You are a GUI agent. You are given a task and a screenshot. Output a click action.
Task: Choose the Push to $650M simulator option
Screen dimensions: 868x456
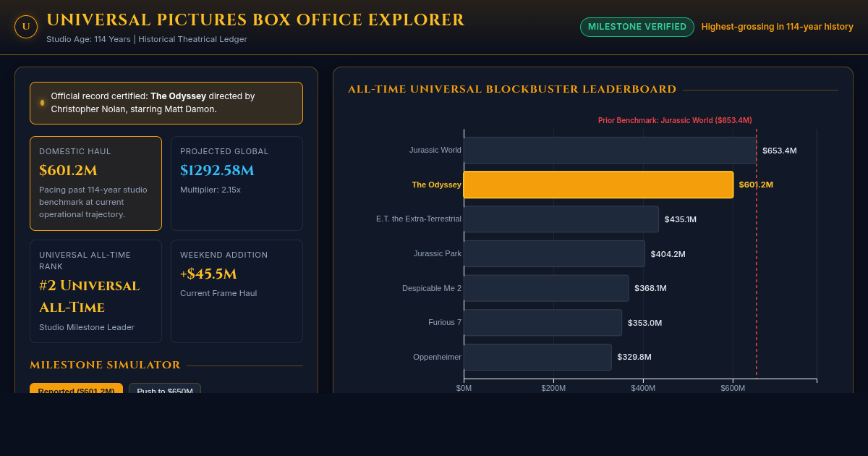(x=165, y=389)
